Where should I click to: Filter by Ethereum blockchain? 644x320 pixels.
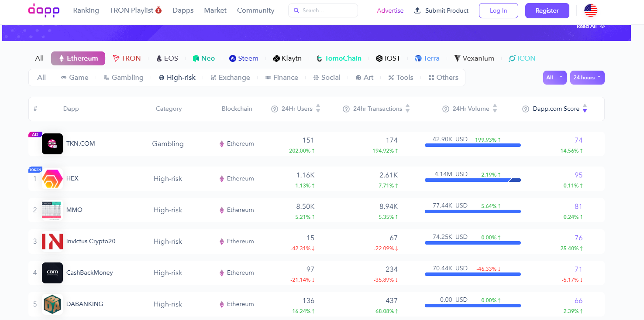click(78, 58)
